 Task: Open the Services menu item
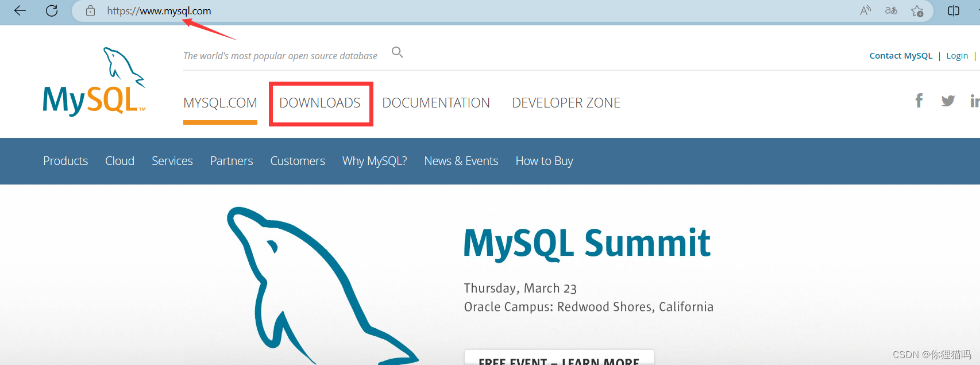click(x=172, y=161)
